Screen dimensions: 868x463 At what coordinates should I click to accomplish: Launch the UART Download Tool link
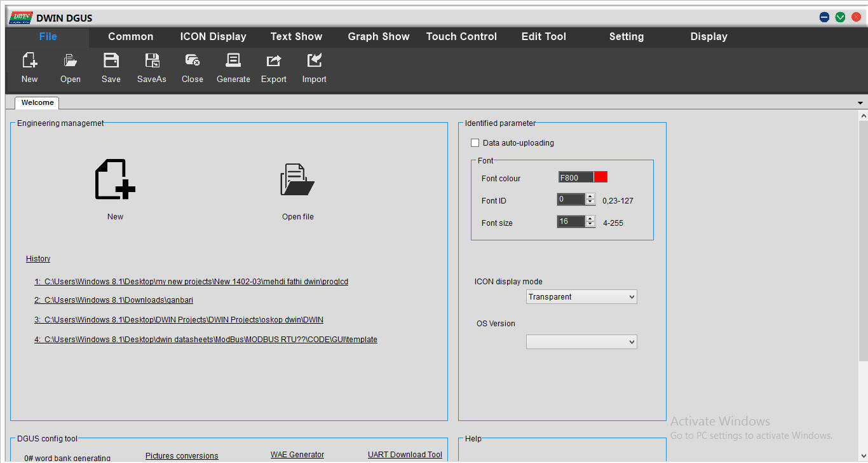tap(405, 455)
